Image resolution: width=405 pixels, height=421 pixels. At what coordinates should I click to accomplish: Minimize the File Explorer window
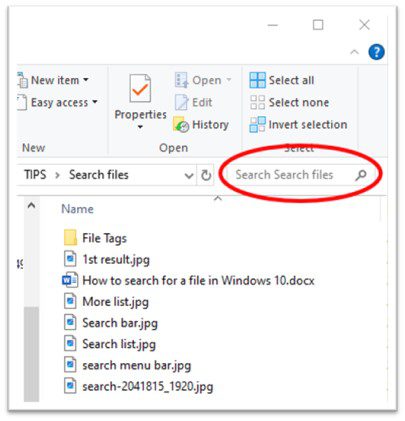(273, 25)
